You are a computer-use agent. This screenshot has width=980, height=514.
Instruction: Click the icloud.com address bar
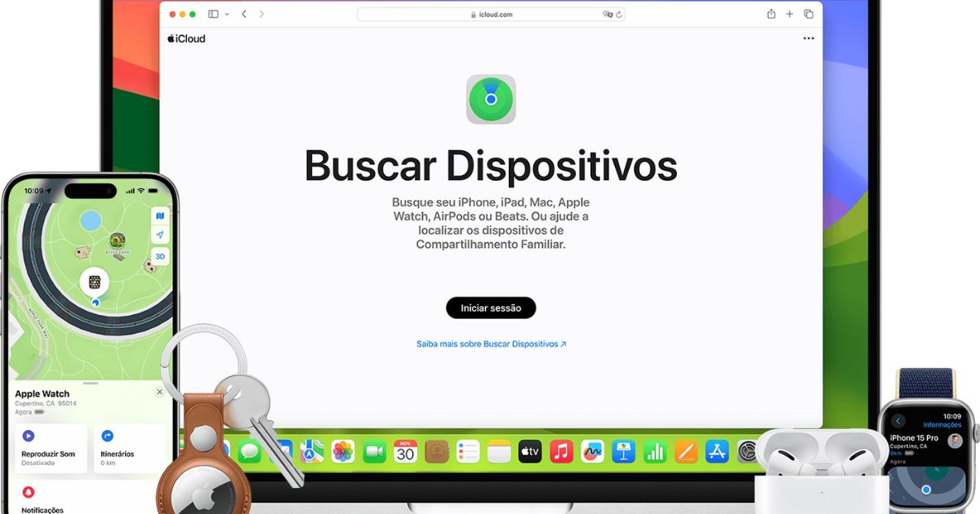(x=491, y=14)
